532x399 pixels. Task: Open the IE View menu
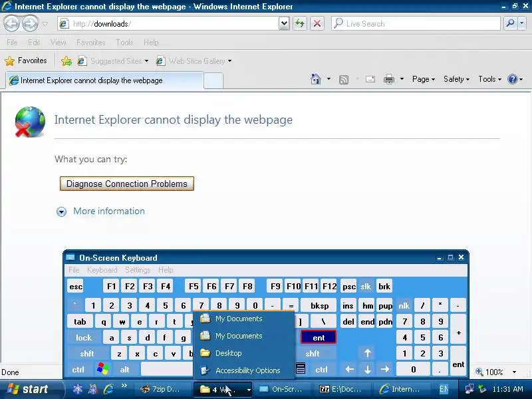pos(58,43)
